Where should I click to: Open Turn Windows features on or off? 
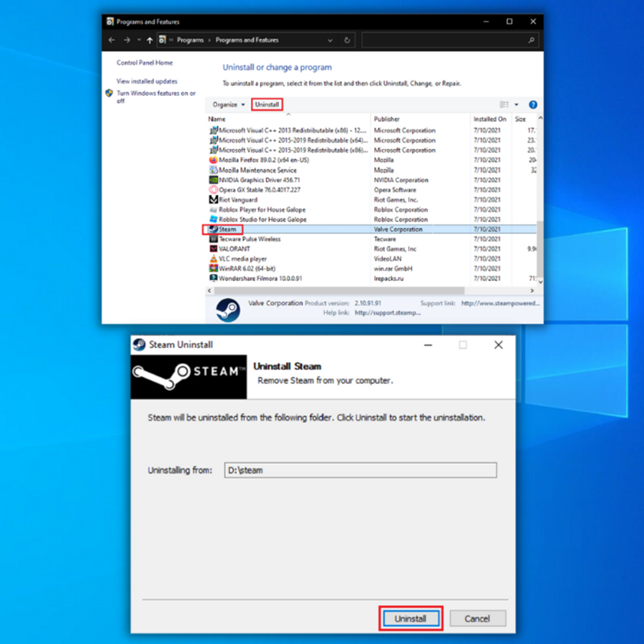[x=155, y=97]
